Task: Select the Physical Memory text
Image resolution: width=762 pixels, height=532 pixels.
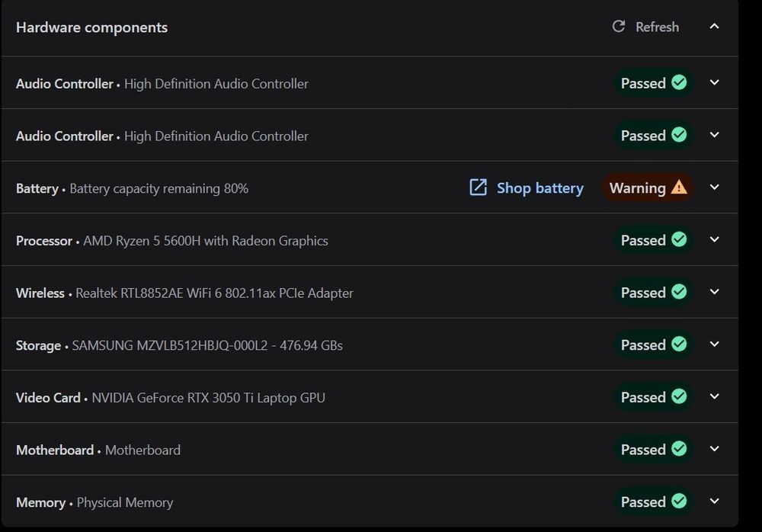Action: click(125, 502)
